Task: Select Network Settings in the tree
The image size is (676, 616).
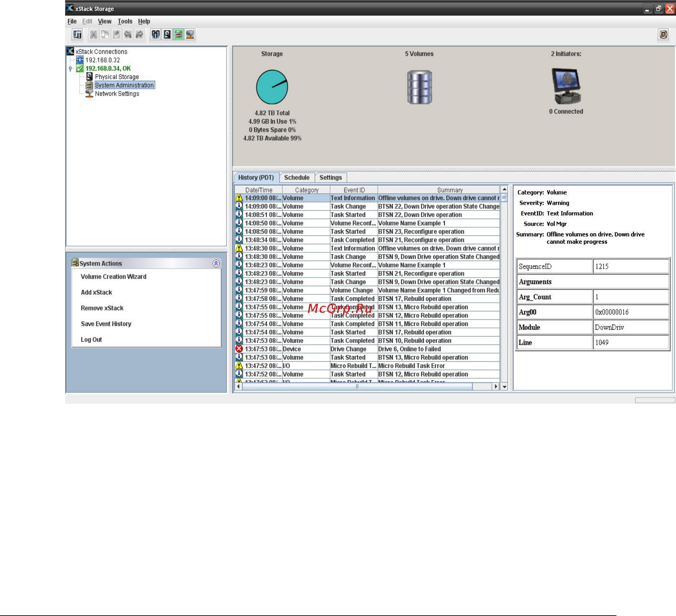Action: point(117,94)
